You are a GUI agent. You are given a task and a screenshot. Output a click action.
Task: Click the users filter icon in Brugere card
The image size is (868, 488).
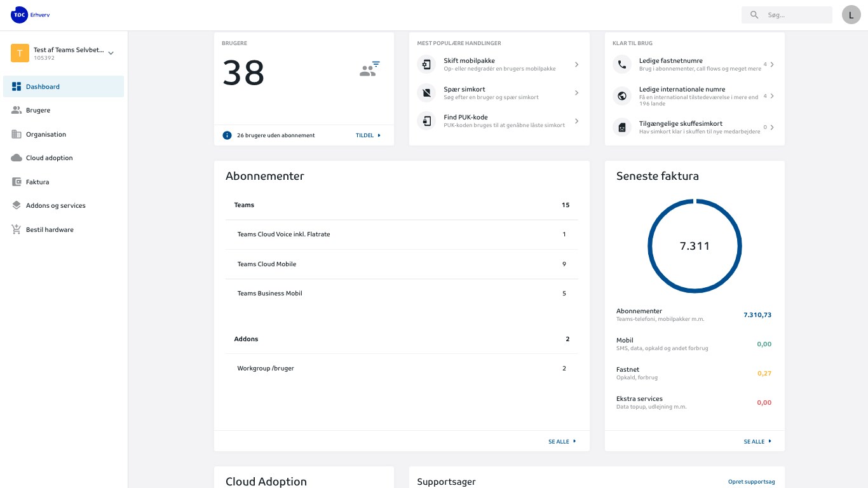pyautogui.click(x=370, y=69)
